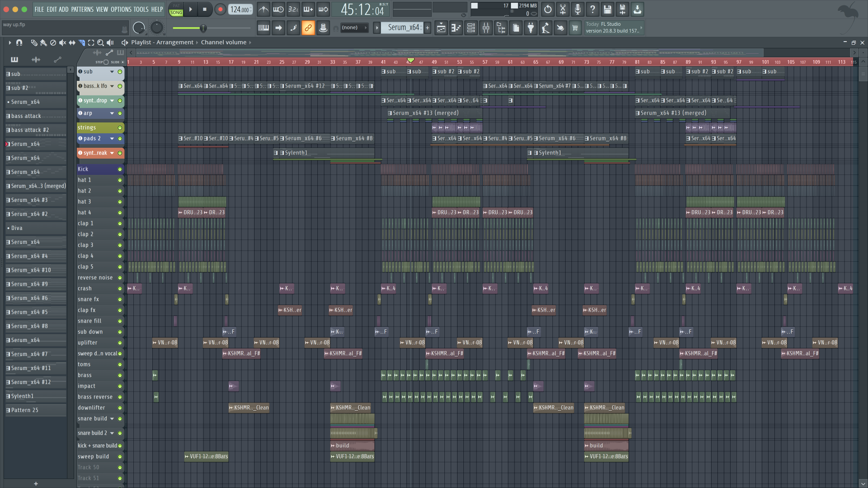The width and height of the screenshot is (868, 488).
Task: Toggle multilink to controllers
Action: click(323, 28)
